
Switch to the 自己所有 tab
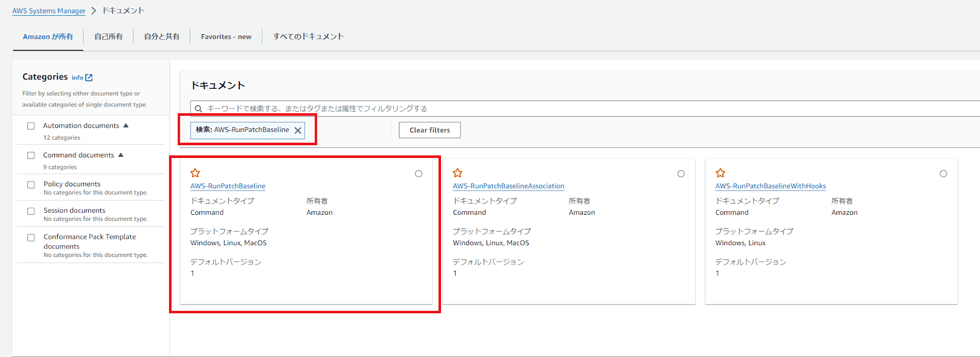[108, 37]
